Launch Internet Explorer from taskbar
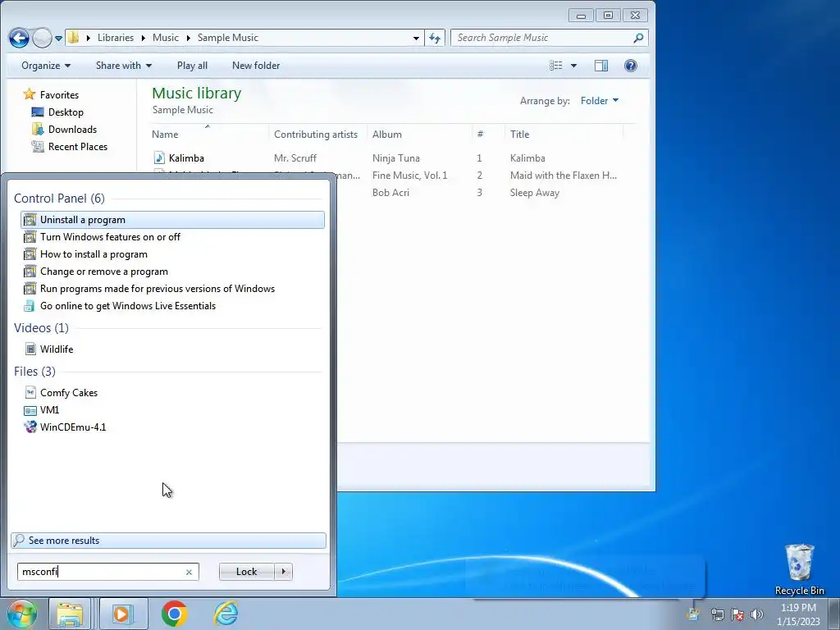This screenshot has height=630, width=840. pyautogui.click(x=226, y=614)
